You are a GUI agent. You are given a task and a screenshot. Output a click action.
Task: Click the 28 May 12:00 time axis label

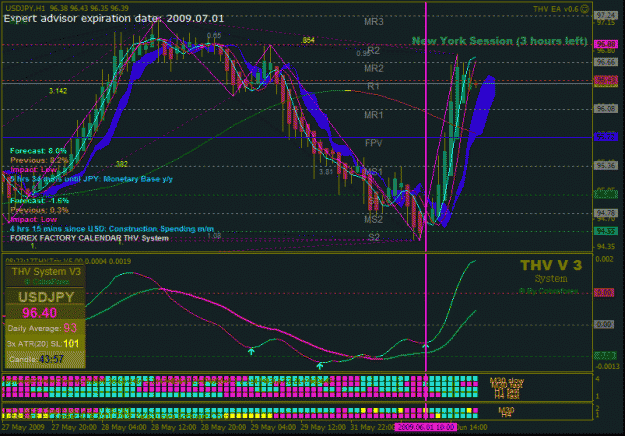click(x=174, y=427)
